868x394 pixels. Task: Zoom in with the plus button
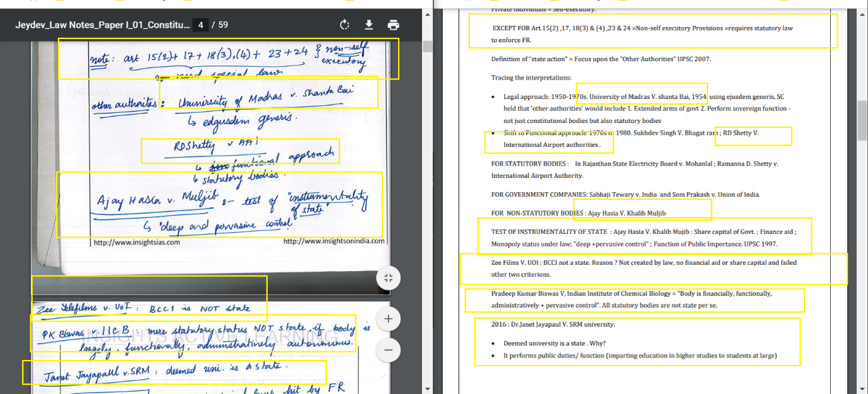pyautogui.click(x=388, y=319)
